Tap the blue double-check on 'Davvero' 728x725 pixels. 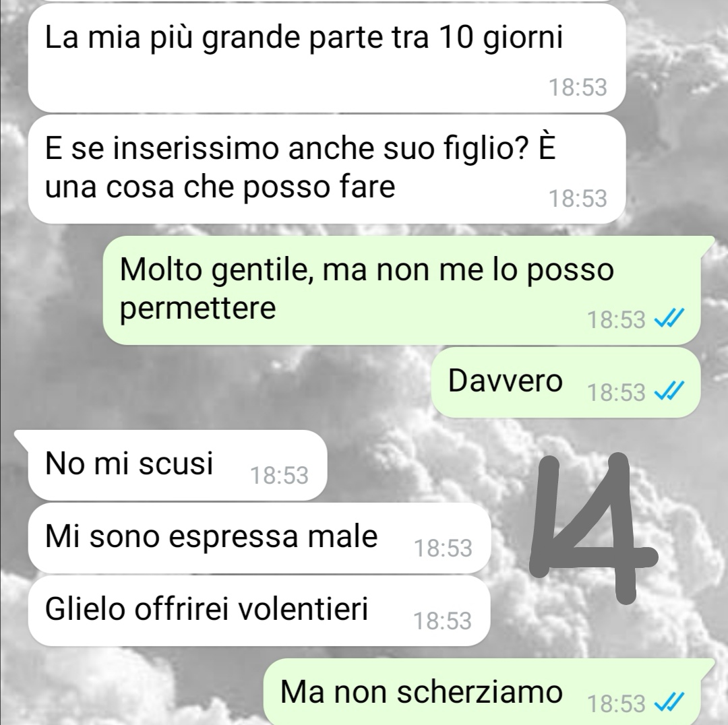[x=669, y=391]
